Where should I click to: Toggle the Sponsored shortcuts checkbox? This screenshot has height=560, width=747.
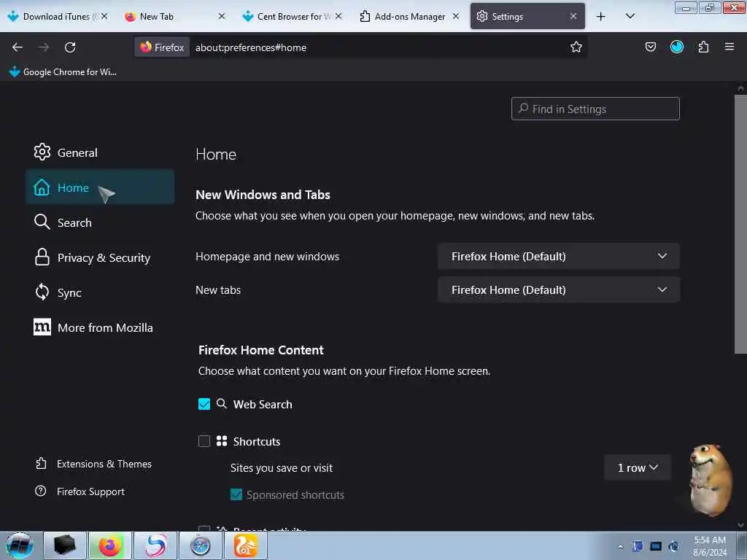[x=236, y=494]
